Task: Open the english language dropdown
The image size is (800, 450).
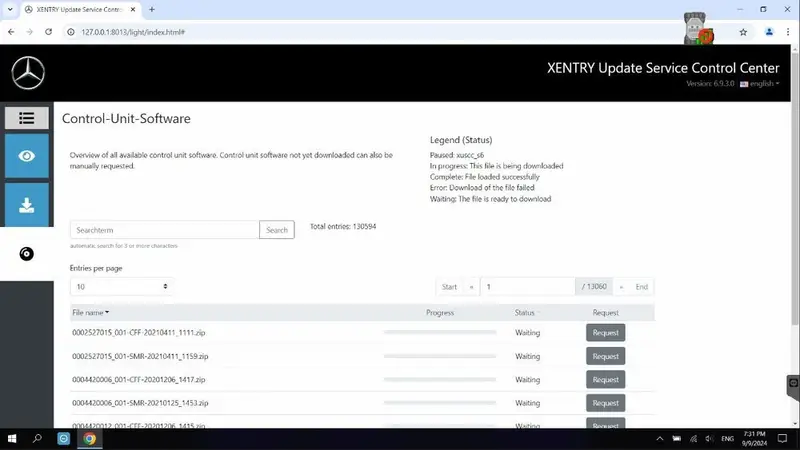Action: [x=760, y=84]
